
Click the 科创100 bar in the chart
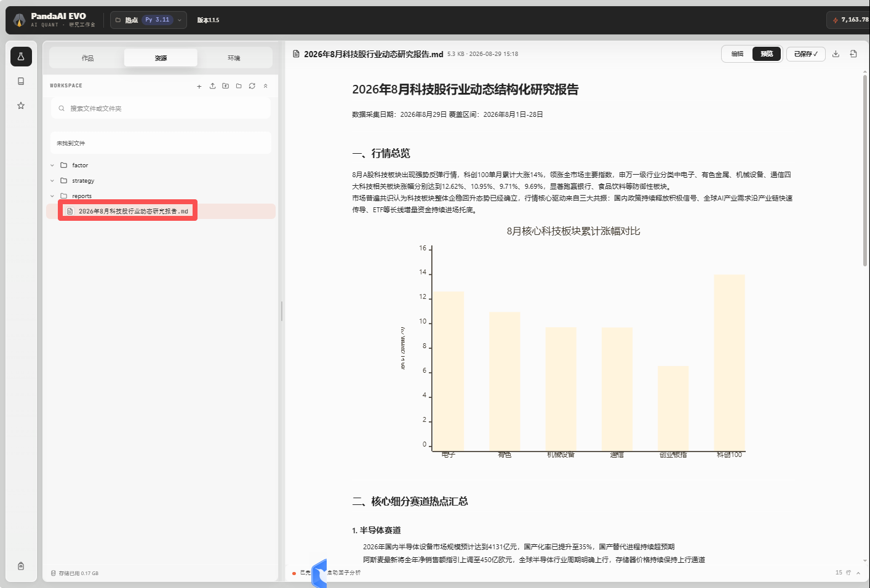[x=729, y=363]
